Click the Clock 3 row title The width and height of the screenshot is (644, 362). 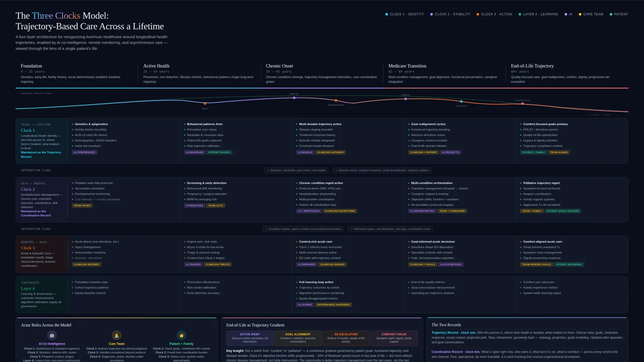pos(28,248)
